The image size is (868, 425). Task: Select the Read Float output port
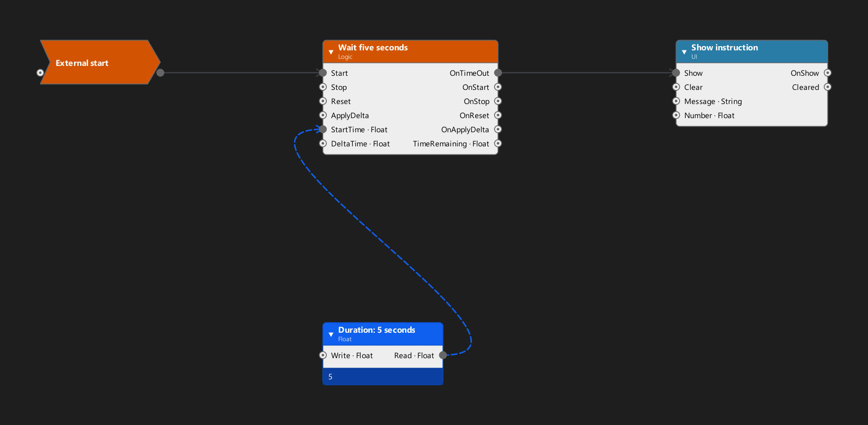click(x=443, y=355)
